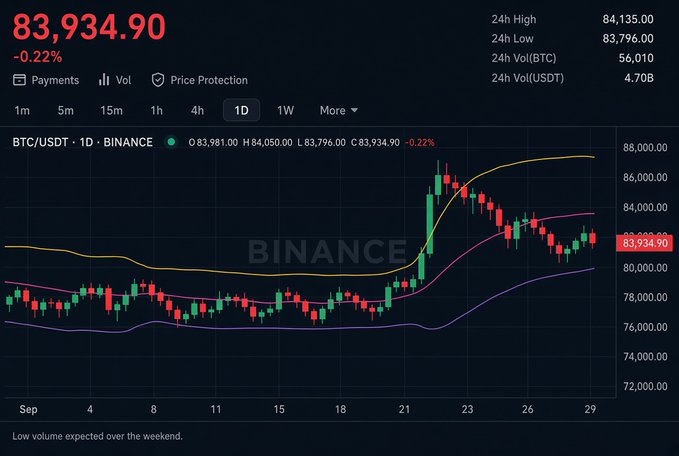This screenshot has width=679, height=456.
Task: Click the 74,000.00 price axis label
Action: (645, 357)
